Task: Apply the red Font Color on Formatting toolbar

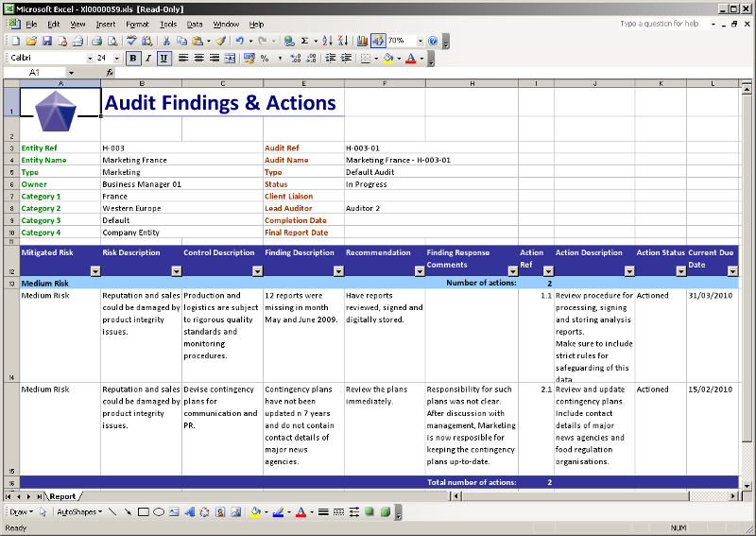Action: 411,59
